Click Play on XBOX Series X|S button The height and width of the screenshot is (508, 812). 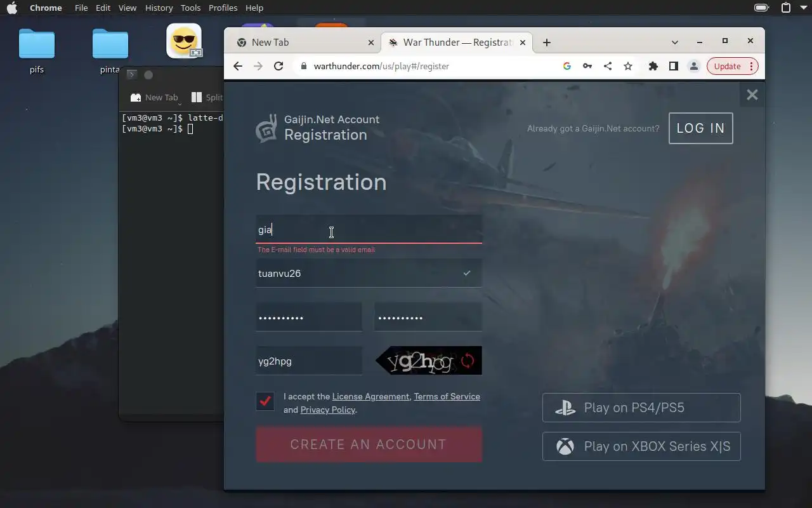tap(641, 446)
